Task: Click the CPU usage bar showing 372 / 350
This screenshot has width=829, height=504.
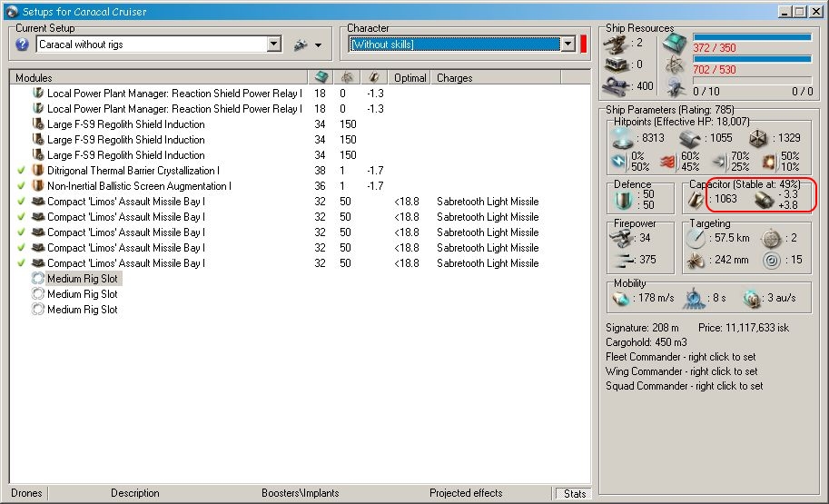Action: click(x=752, y=37)
